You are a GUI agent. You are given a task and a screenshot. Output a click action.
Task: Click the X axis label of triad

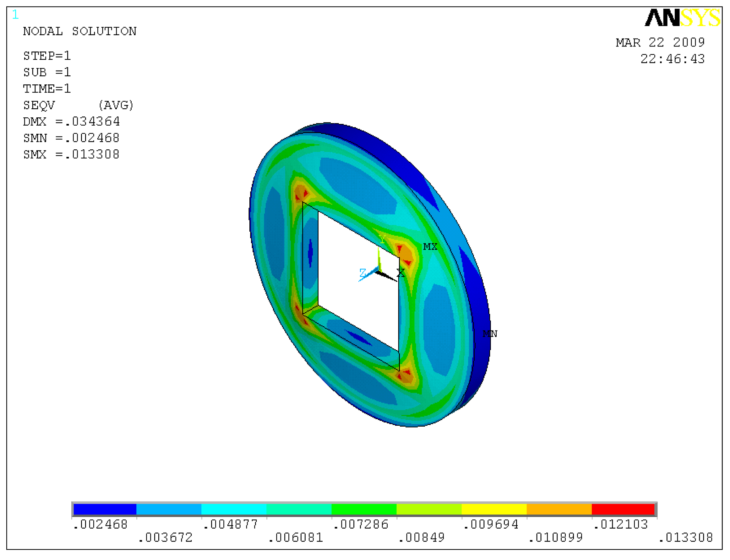(x=400, y=273)
